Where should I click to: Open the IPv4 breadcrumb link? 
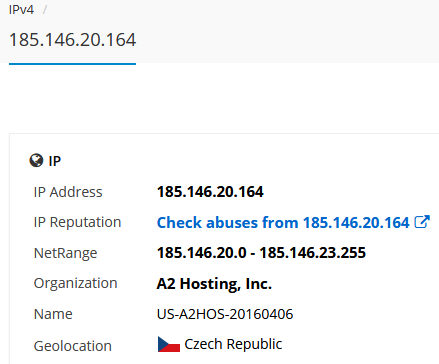[x=21, y=10]
